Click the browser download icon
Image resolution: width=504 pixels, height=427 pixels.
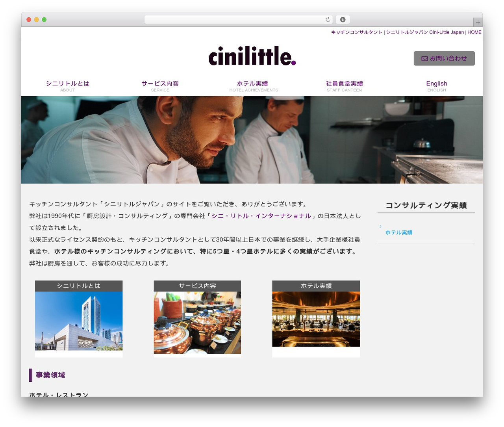point(343,20)
